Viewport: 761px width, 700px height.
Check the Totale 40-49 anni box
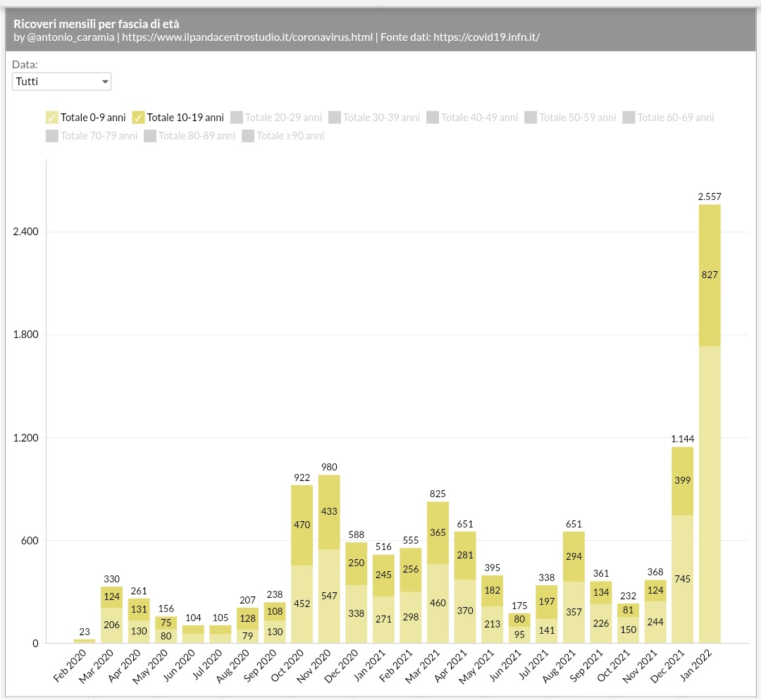pyautogui.click(x=433, y=118)
